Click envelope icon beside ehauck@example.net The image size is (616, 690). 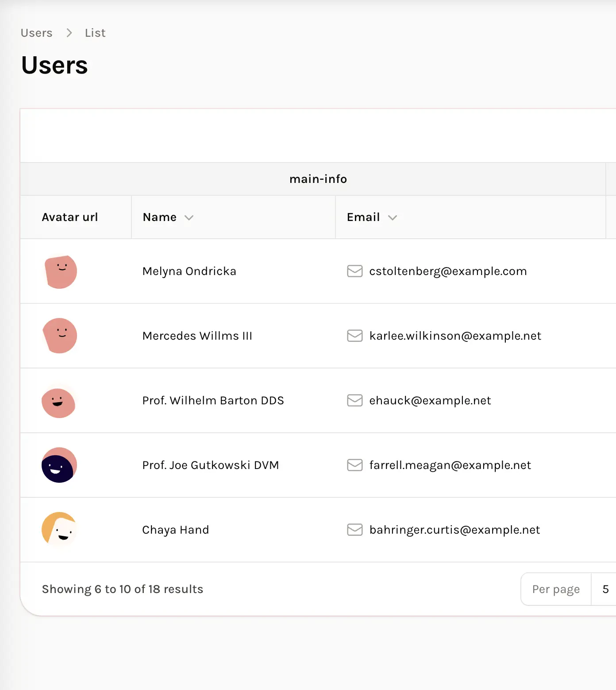[354, 400]
